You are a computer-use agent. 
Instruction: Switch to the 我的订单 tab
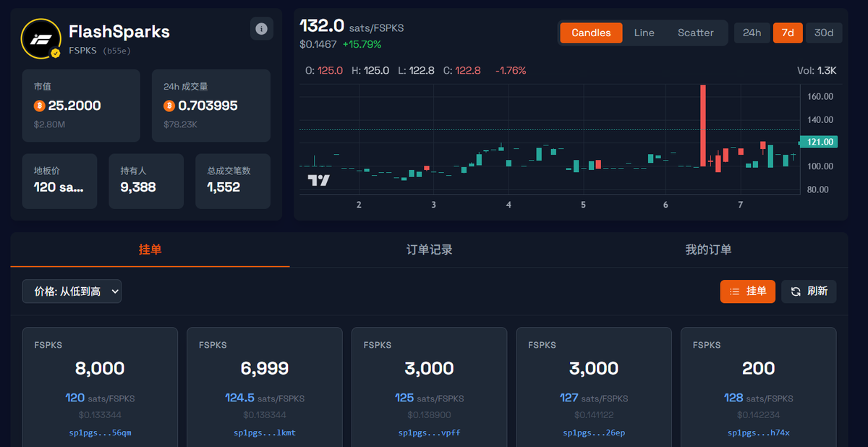tap(709, 250)
